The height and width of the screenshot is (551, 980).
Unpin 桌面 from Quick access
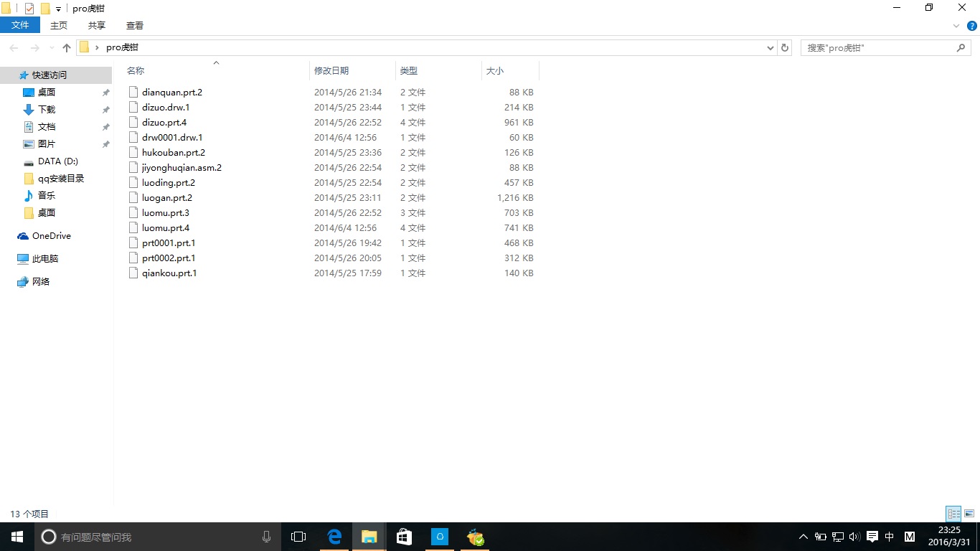coord(105,92)
